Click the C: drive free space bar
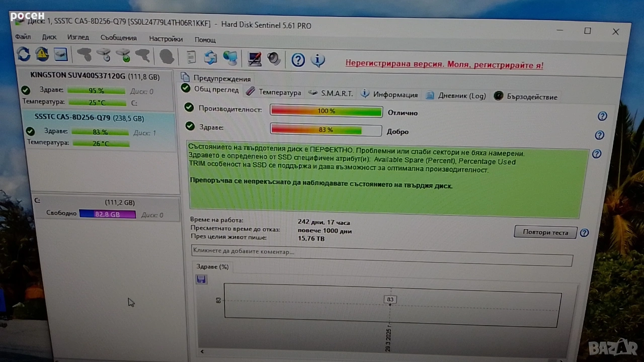644x362 pixels. click(x=107, y=214)
